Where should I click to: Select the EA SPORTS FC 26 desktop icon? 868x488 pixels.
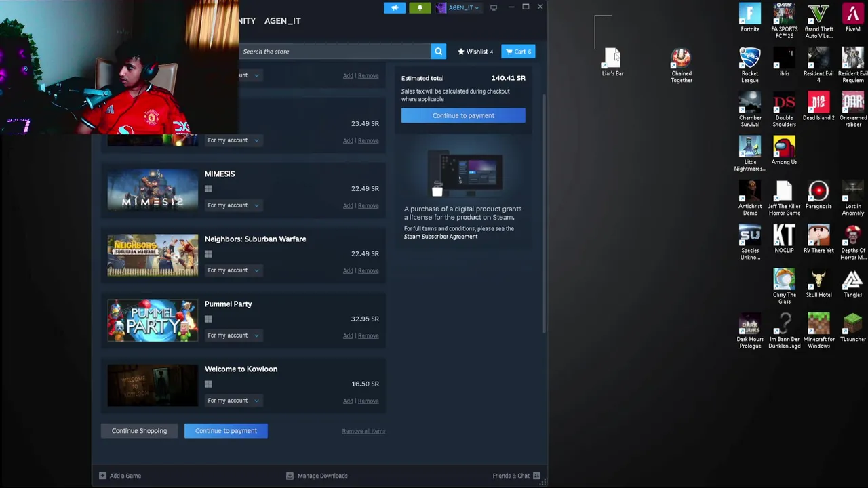point(784,20)
